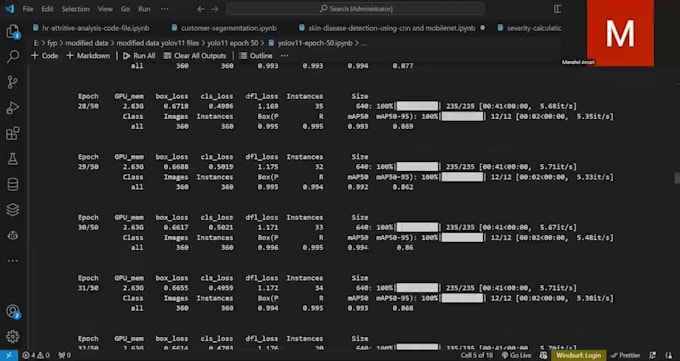The width and height of the screenshot is (680, 361).
Task: Open the Accounts menu
Action: pos(13,311)
